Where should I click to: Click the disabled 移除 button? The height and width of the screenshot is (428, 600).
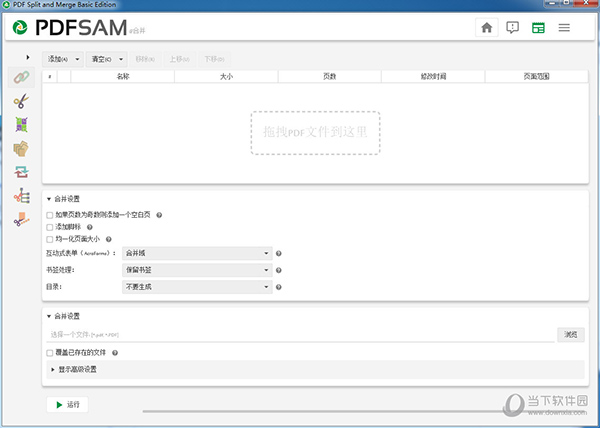point(145,59)
